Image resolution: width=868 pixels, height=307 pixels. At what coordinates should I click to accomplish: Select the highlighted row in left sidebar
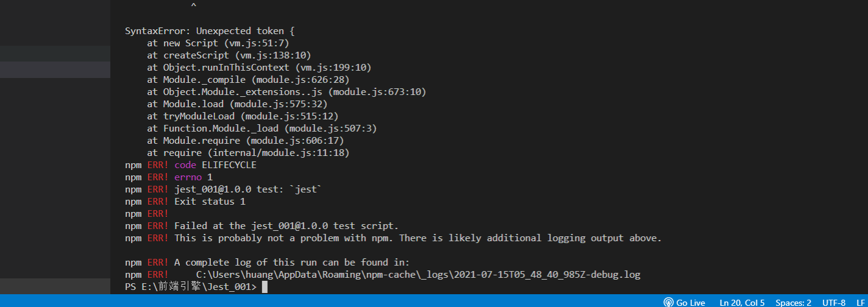click(x=55, y=69)
